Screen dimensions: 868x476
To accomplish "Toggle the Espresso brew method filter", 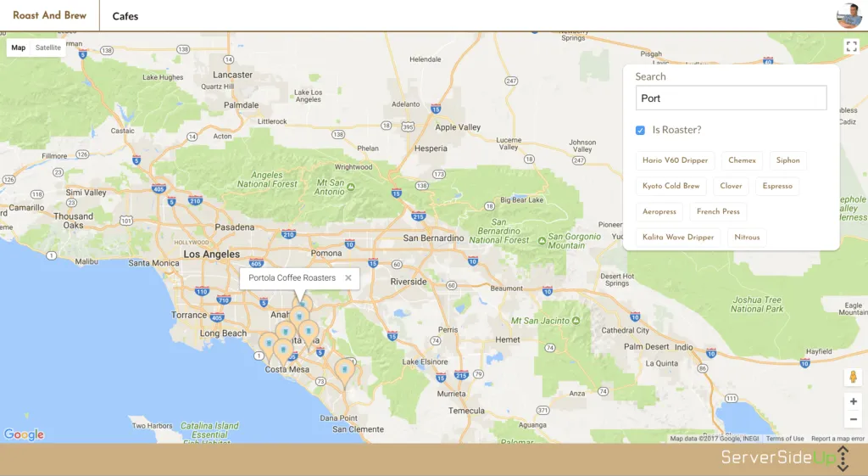I will point(777,186).
